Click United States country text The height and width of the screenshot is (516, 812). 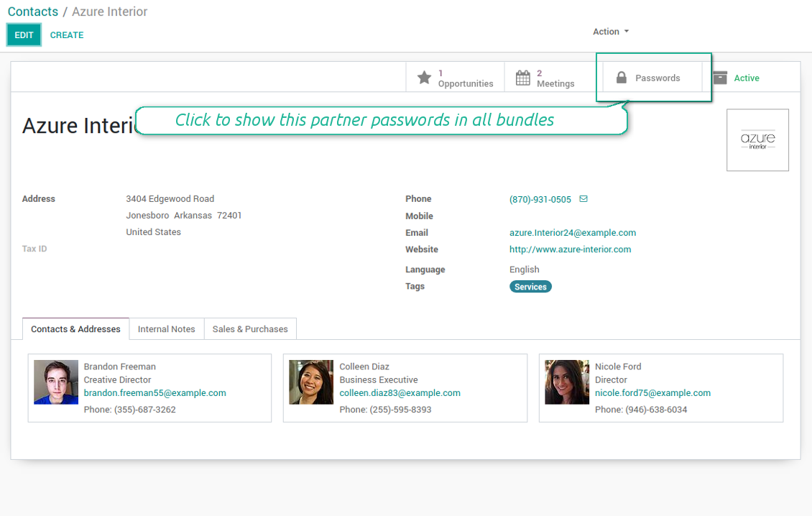153,231
